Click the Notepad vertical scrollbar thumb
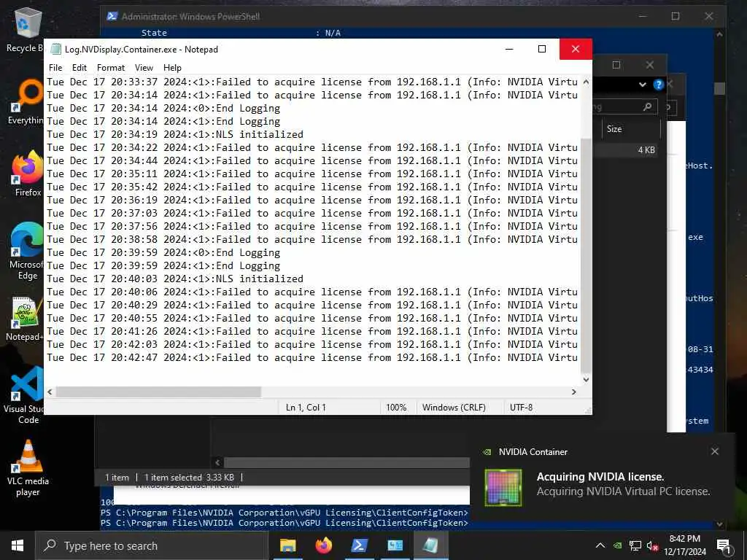 (586, 257)
